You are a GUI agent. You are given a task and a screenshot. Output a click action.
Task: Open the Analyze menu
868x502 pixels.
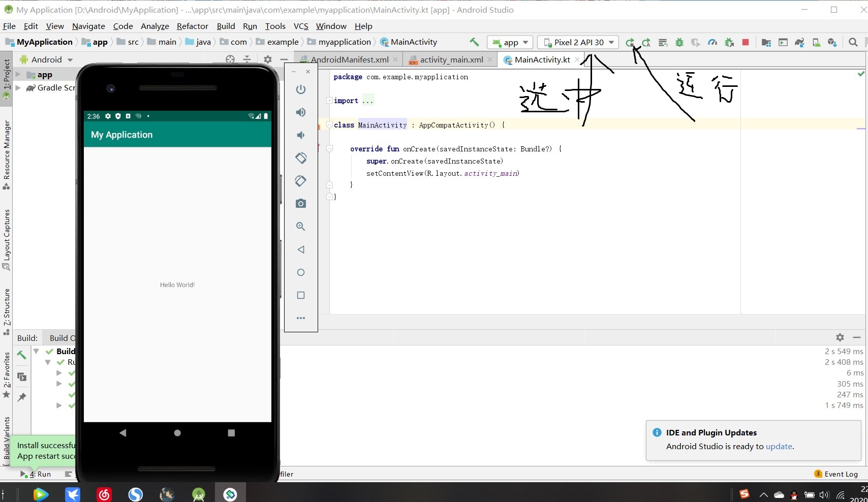[x=154, y=26]
